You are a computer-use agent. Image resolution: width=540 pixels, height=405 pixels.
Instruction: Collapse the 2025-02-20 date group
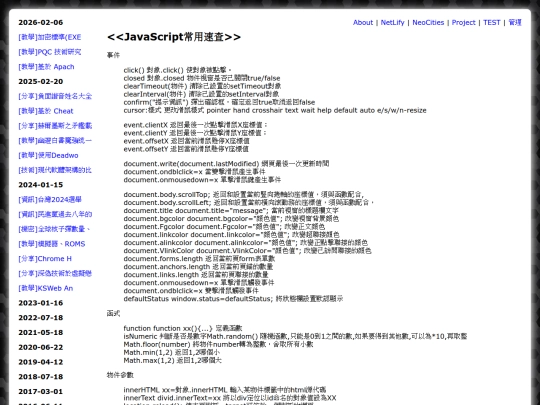[41, 82]
